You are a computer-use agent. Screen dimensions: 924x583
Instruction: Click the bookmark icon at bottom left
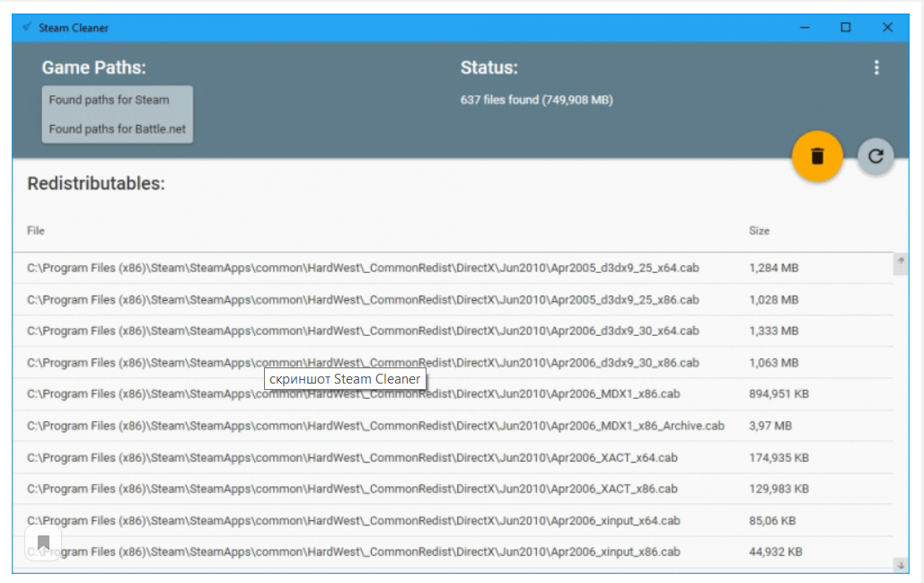[43, 543]
